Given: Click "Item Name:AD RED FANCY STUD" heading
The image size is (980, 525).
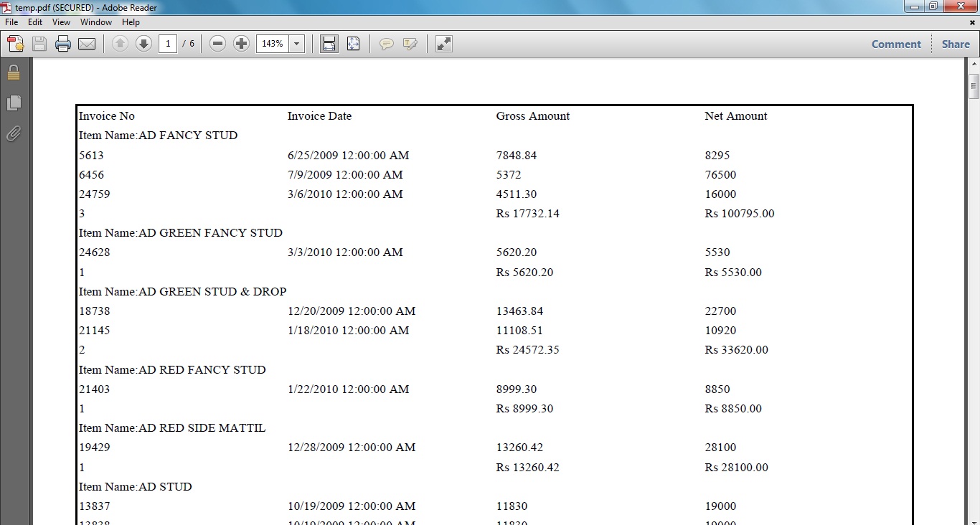Looking at the screenshot, I should point(172,370).
